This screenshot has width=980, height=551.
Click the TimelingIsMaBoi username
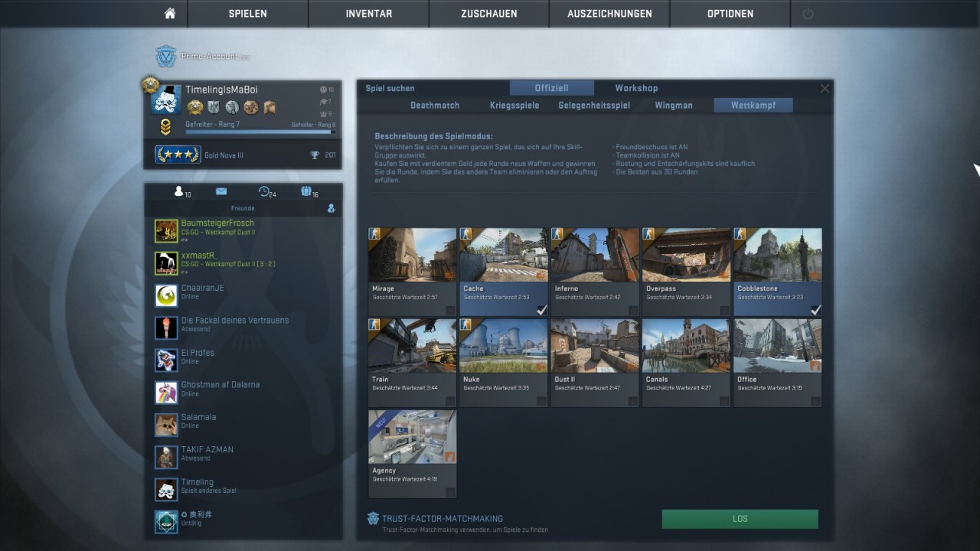coord(221,90)
